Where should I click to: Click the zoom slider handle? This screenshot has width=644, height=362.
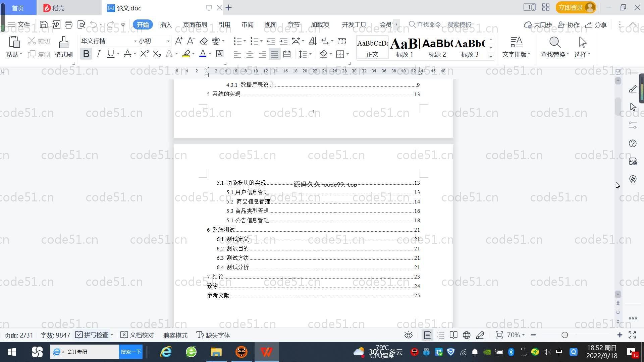(565, 335)
